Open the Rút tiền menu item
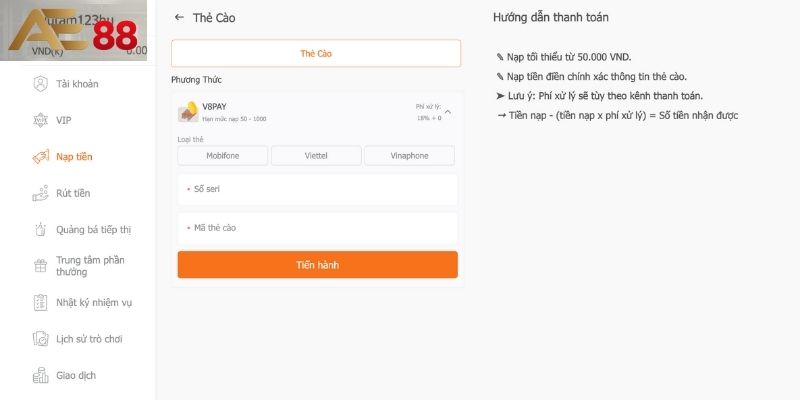The image size is (800, 400). 73,193
